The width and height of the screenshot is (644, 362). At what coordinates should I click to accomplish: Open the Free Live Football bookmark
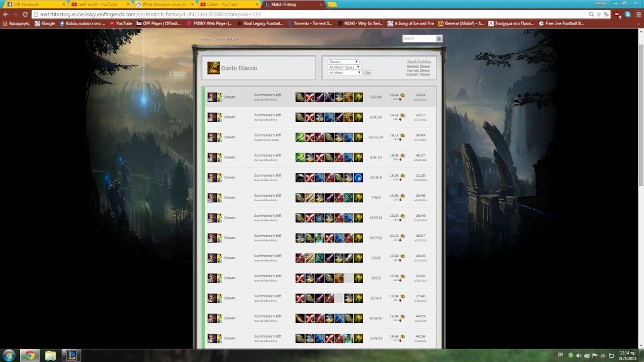click(x=562, y=23)
